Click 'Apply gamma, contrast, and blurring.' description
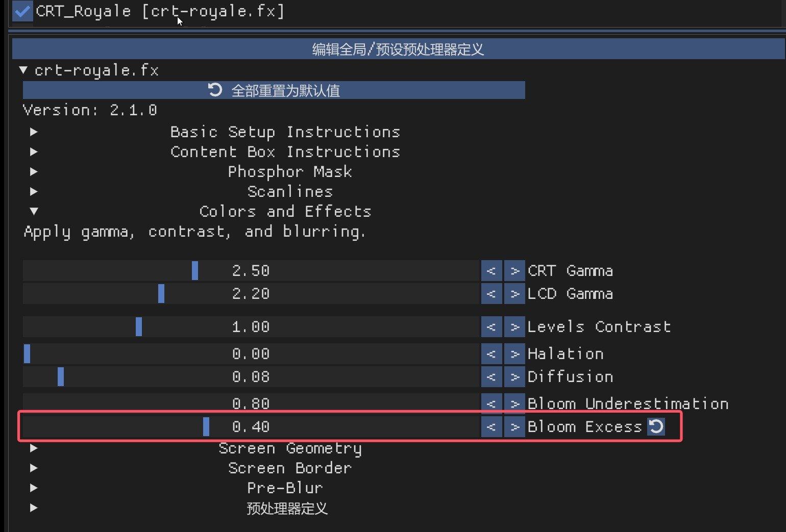This screenshot has width=786, height=532. (194, 232)
